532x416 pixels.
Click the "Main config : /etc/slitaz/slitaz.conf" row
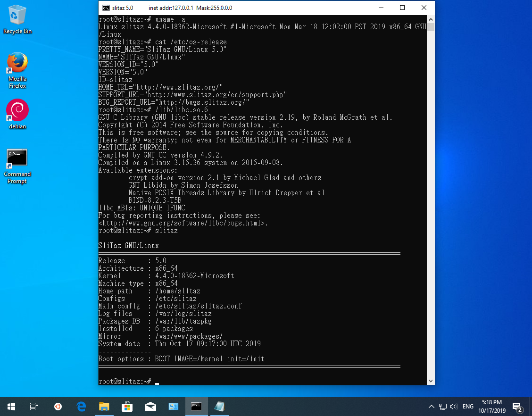point(170,306)
